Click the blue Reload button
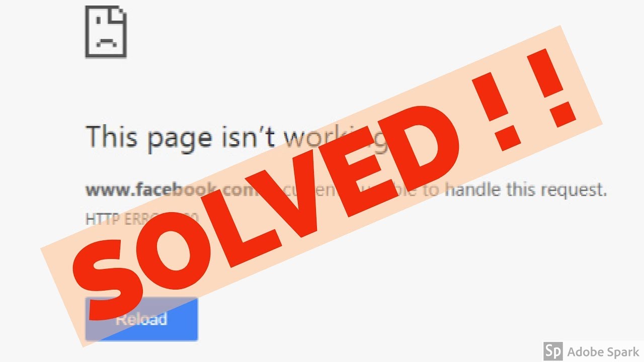Image resolution: width=644 pixels, height=362 pixels. (x=141, y=319)
